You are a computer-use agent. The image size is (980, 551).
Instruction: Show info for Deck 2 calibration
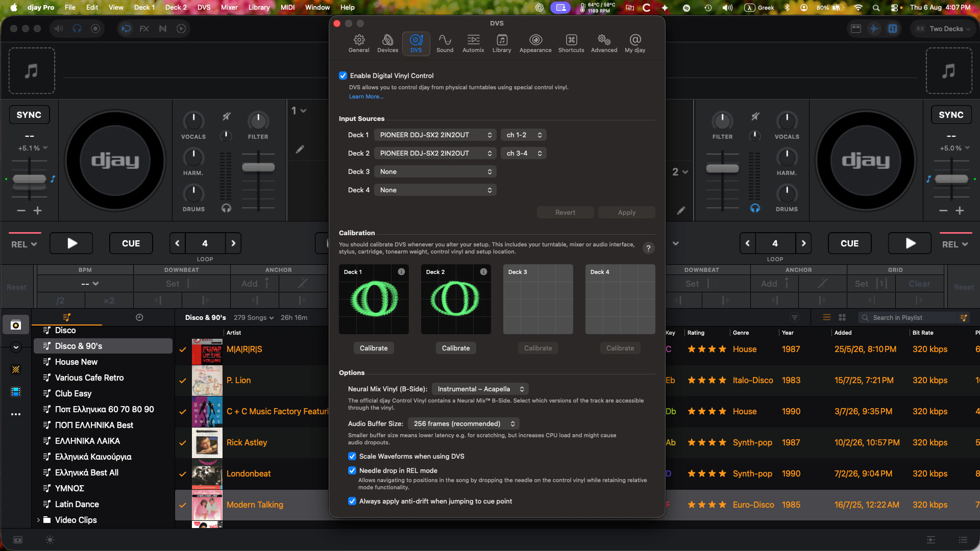pyautogui.click(x=483, y=272)
